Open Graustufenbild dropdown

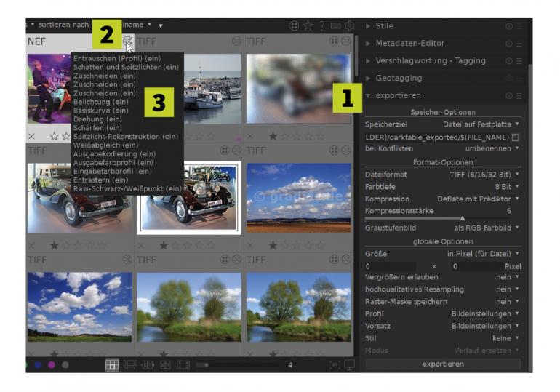click(442, 228)
